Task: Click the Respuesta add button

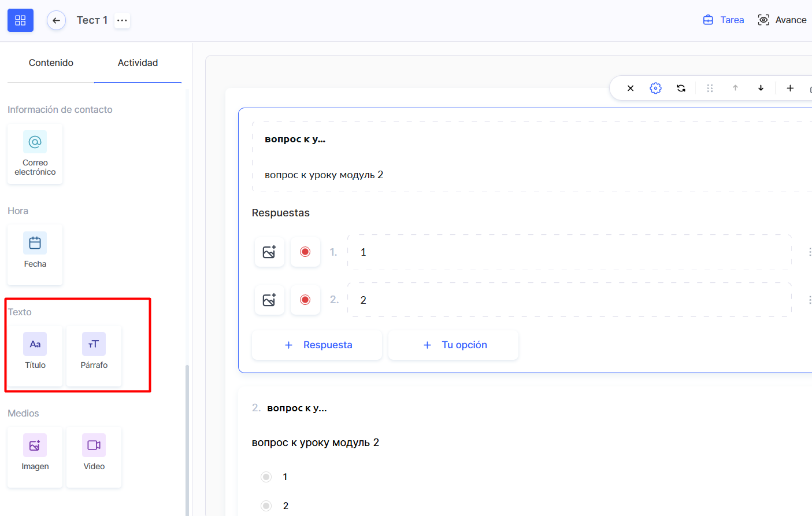Action: click(x=317, y=345)
